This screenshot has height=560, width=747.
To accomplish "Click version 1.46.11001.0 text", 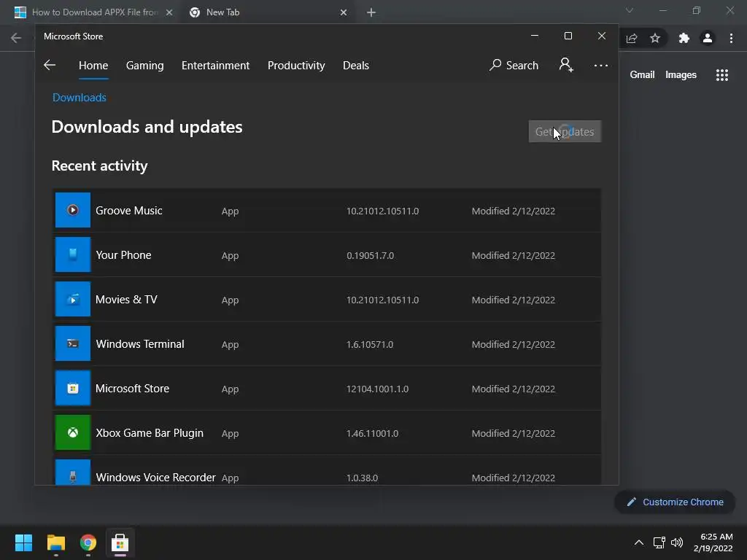I will click(x=372, y=433).
